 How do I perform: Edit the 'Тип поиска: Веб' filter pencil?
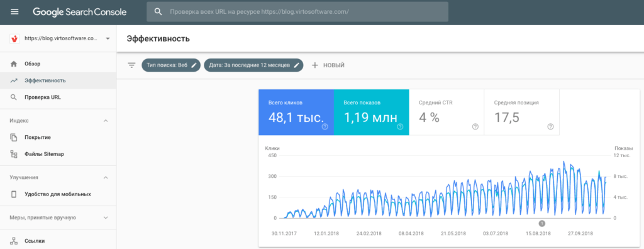click(194, 65)
